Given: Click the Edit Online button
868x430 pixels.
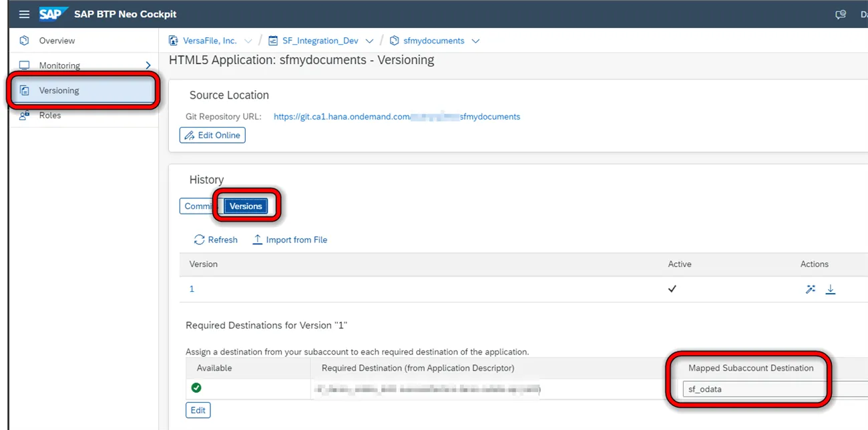Looking at the screenshot, I should click(212, 136).
